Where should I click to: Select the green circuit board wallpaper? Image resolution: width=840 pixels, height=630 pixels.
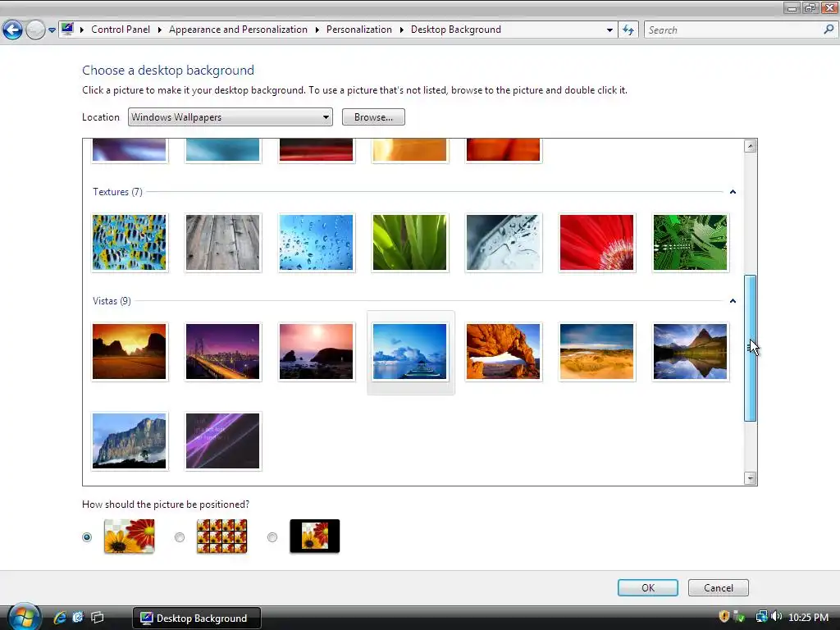pos(691,243)
